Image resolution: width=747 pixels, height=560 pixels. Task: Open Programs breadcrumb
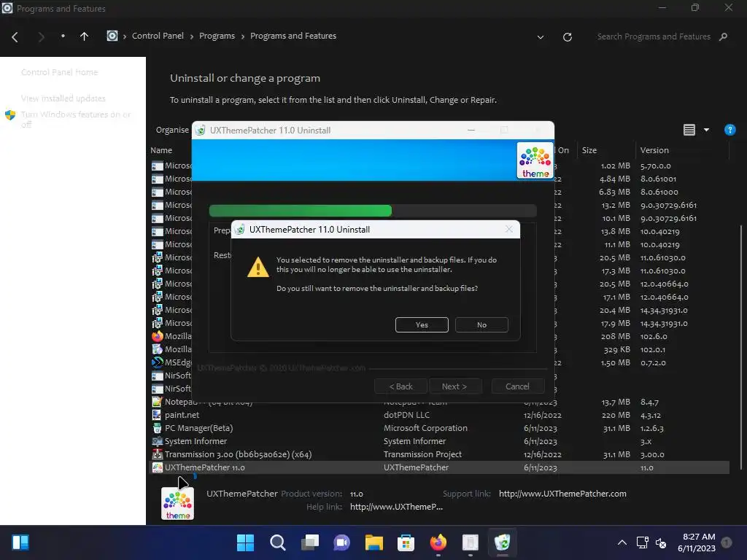[217, 36]
